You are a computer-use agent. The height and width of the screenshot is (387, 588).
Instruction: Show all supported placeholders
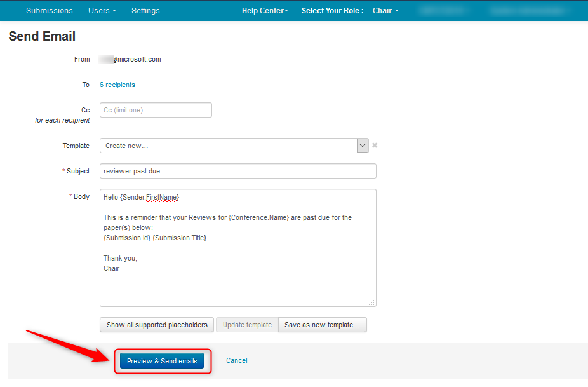[x=157, y=325]
